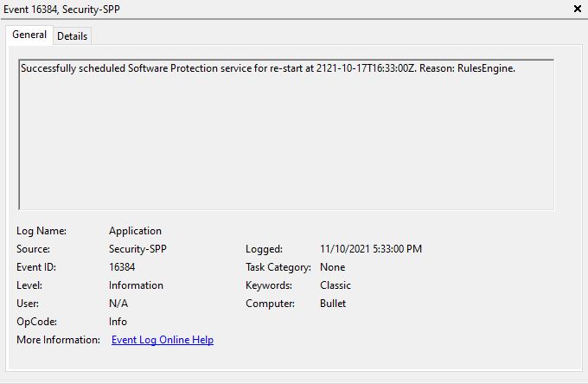This screenshot has width=588, height=384.
Task: Open the Event Log Online Help link
Action: (163, 340)
